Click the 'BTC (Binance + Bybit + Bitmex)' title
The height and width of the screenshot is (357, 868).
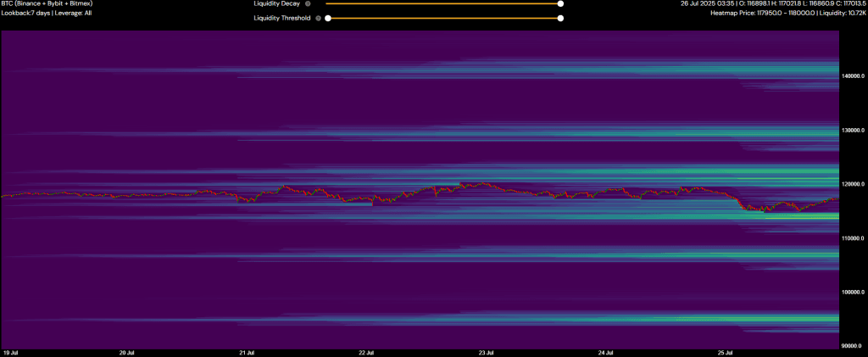pos(47,3)
